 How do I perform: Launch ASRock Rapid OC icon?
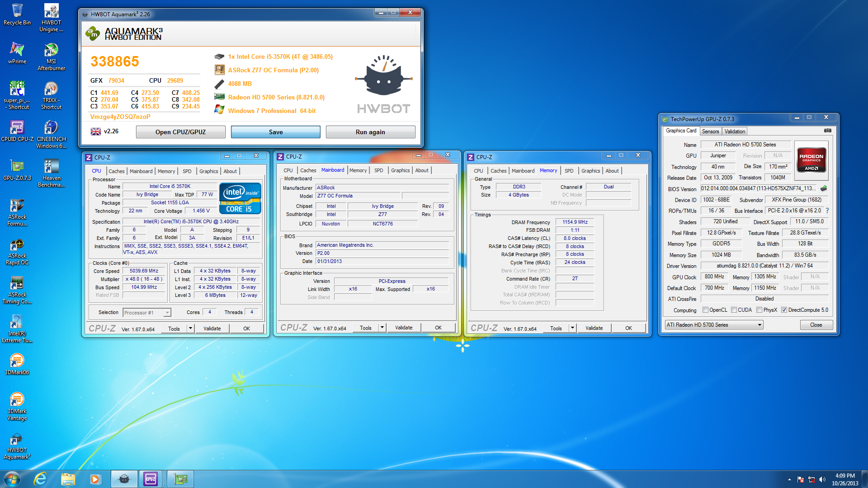point(17,251)
